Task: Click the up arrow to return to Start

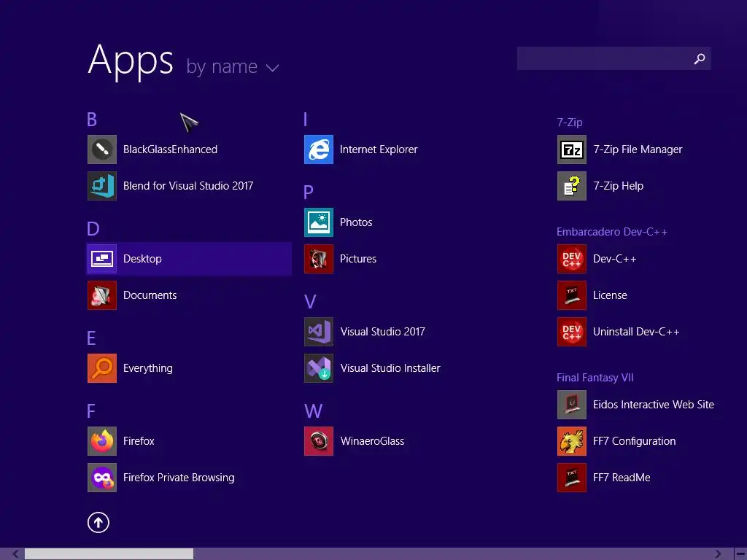Action: (98, 522)
